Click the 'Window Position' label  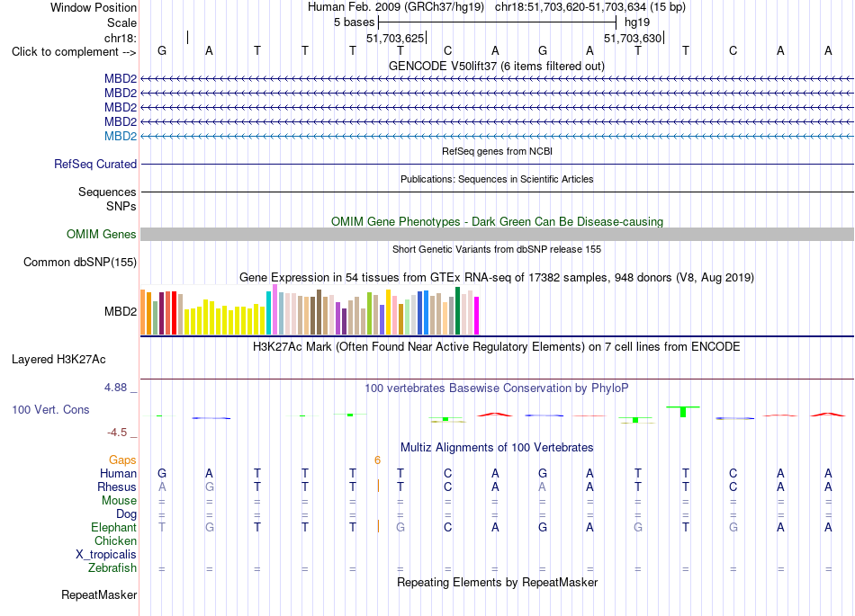tap(94, 7)
